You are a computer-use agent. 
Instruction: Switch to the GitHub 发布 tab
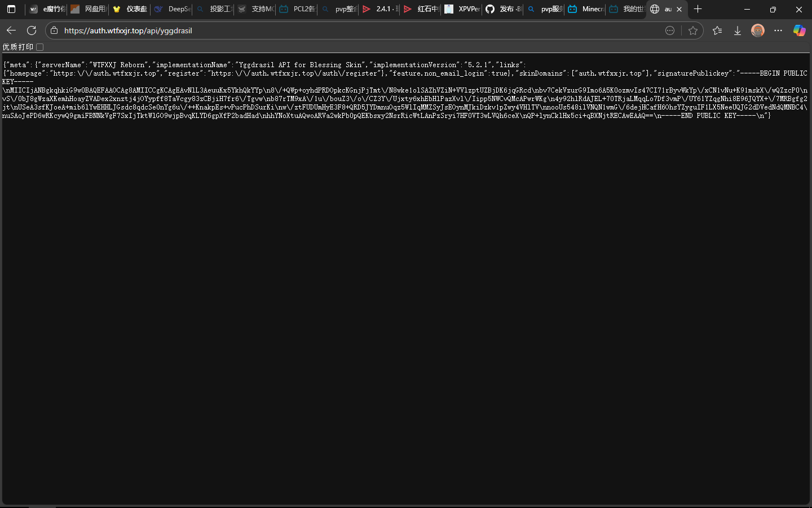[504, 9]
